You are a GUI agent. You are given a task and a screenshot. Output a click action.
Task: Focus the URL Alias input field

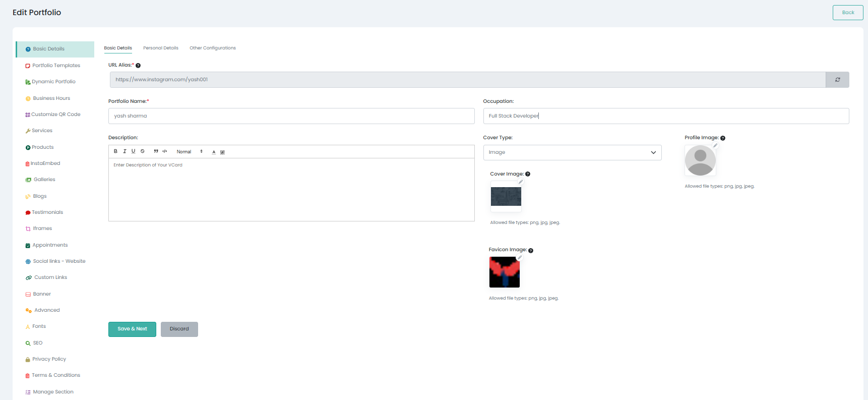[467, 80]
